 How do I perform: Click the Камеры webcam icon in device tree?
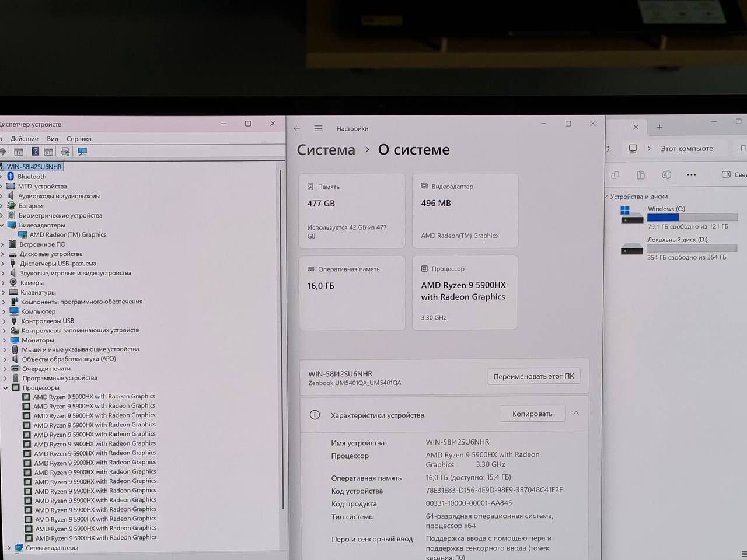[13, 282]
